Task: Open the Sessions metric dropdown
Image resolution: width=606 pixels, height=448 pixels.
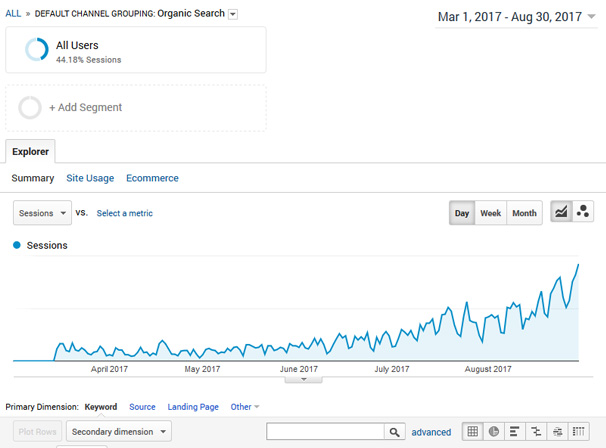Action: 42,213
